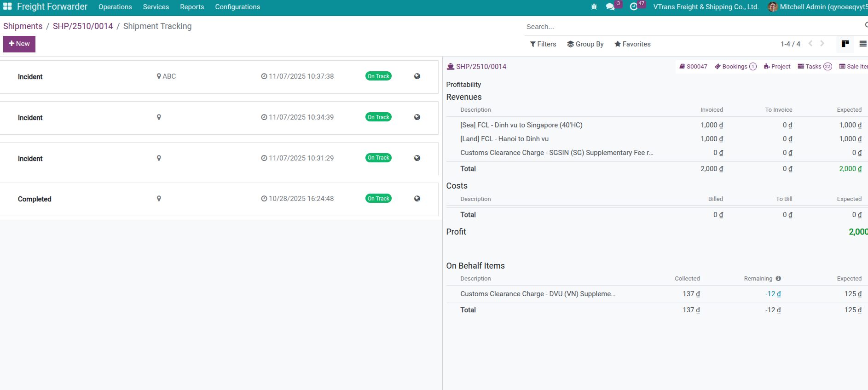Open the Favorites dropdown
The height and width of the screenshot is (390, 868).
[632, 44]
